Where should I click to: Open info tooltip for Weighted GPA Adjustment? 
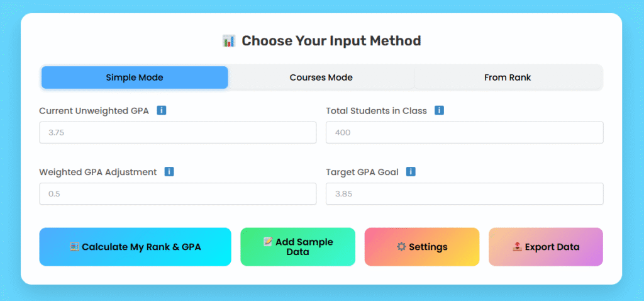(169, 172)
